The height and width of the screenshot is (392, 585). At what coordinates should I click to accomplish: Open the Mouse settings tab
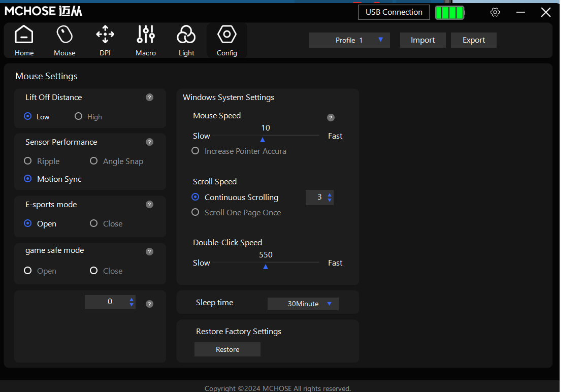[x=64, y=40]
